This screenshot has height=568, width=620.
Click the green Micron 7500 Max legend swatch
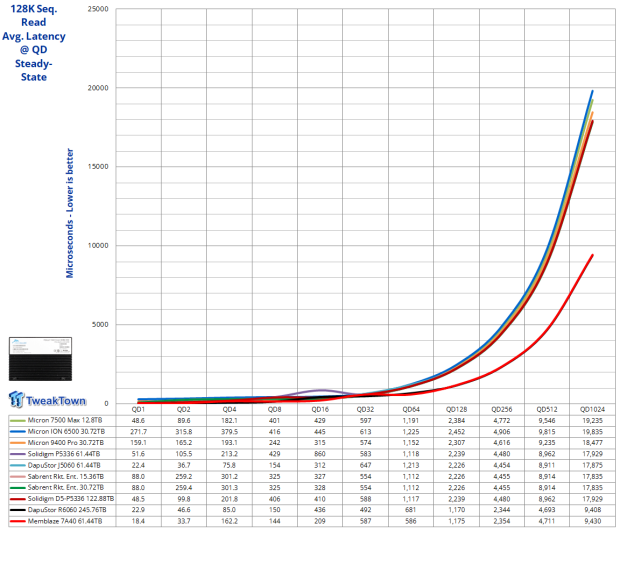pyautogui.click(x=17, y=420)
